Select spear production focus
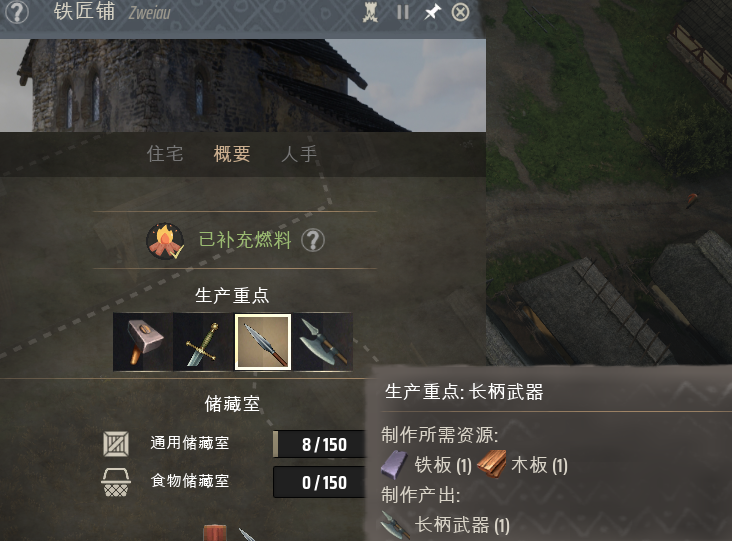The height and width of the screenshot is (541, 732). click(x=263, y=342)
